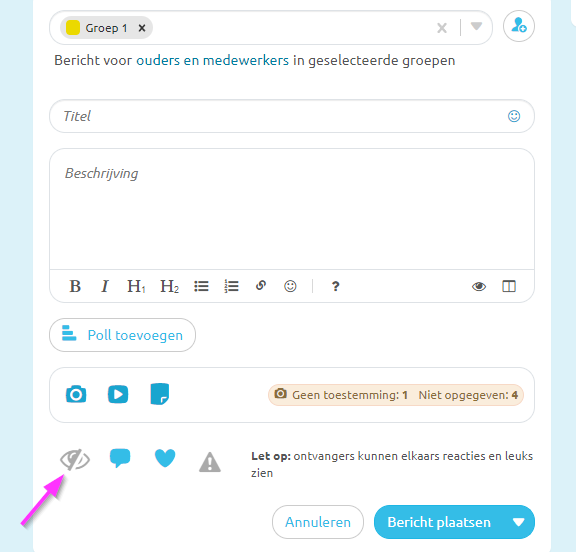Toggle the crossed-out eye visibility option
This screenshot has width=576, height=552.
tap(75, 459)
